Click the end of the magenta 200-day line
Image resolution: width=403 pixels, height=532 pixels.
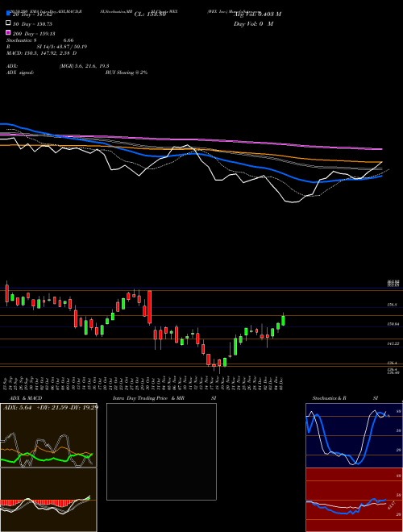[x=381, y=149]
